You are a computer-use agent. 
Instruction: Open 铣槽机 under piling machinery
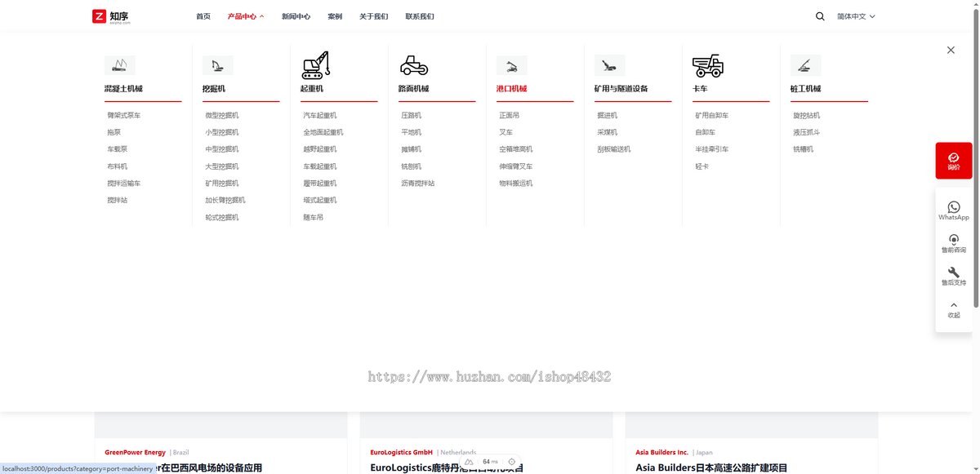tap(803, 149)
